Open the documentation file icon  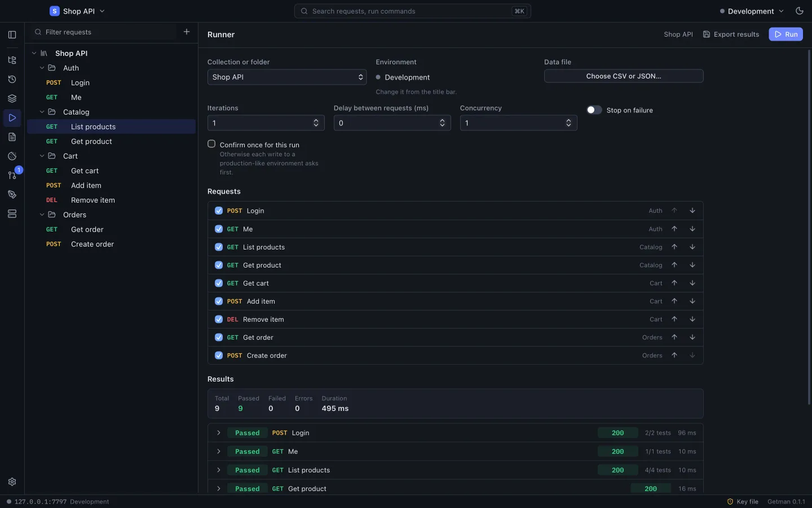pyautogui.click(x=12, y=137)
